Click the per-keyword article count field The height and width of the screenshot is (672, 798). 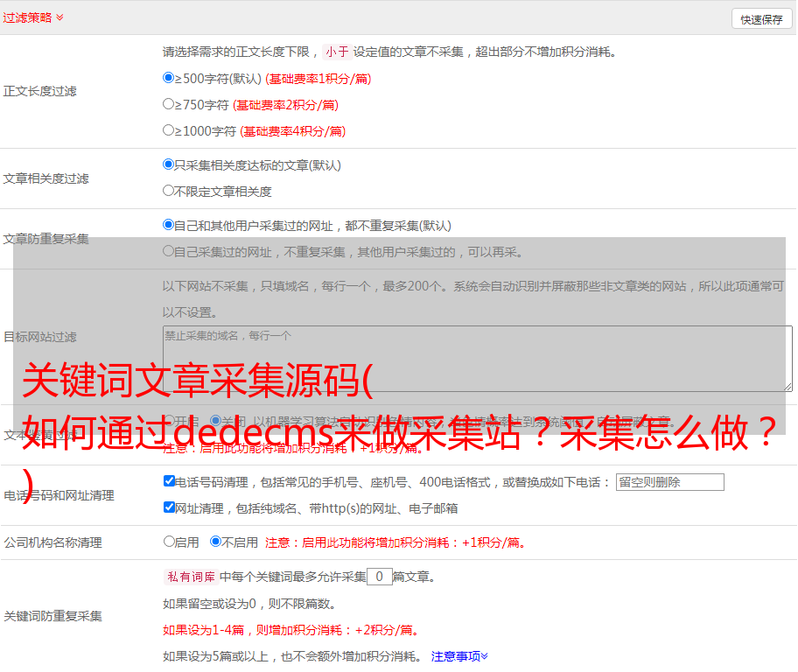tap(379, 577)
